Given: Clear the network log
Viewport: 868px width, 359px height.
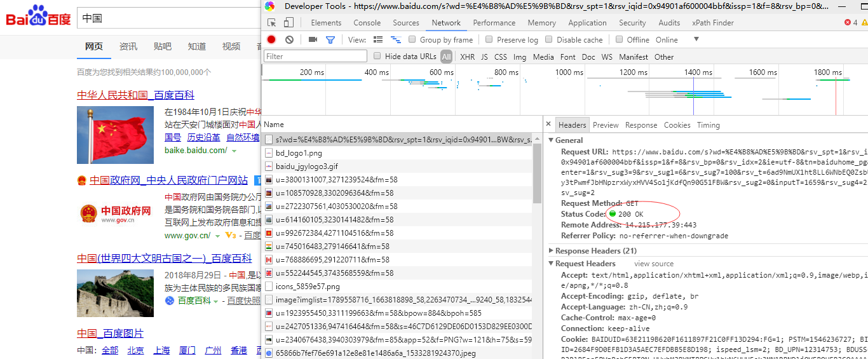Looking at the screenshot, I should 289,39.
